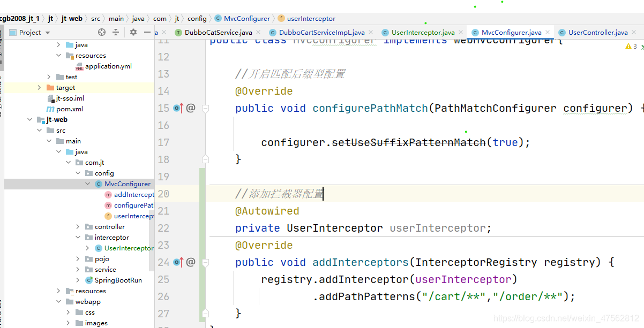Click setUseSuffixPatternMatch method call

click(x=409, y=142)
